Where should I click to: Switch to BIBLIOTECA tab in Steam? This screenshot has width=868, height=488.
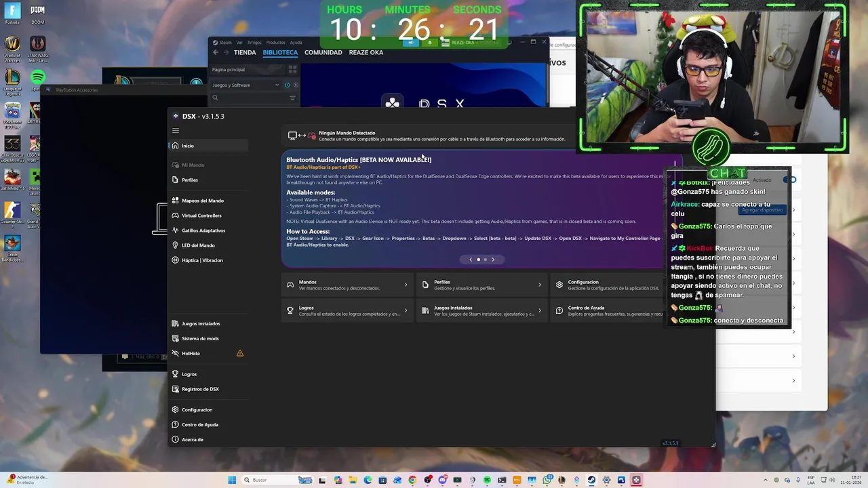click(x=280, y=53)
